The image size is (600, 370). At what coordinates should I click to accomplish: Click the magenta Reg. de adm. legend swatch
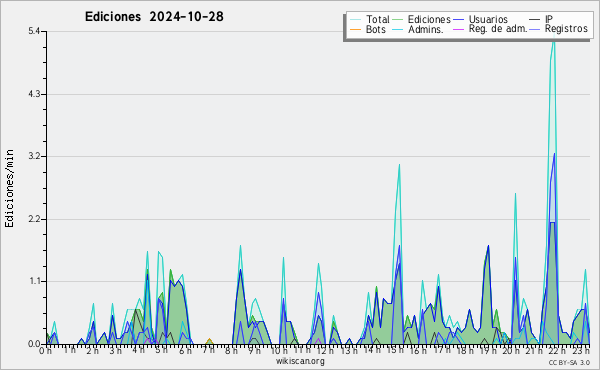[458, 29]
